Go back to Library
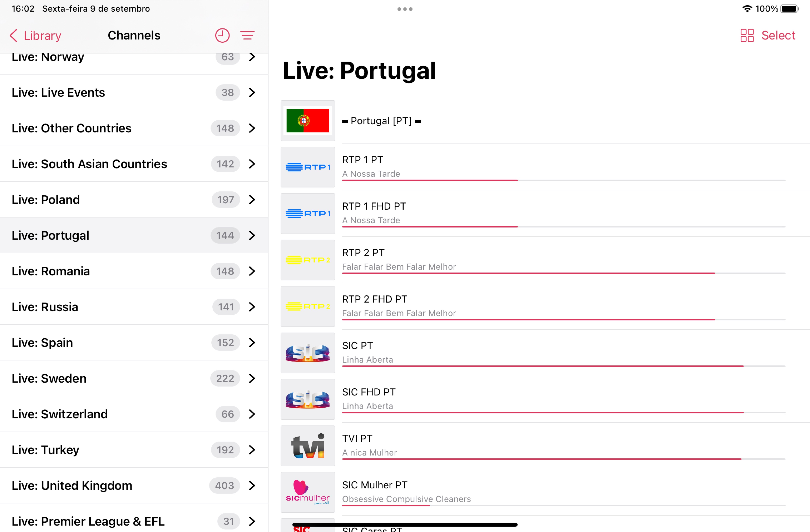 pos(36,35)
